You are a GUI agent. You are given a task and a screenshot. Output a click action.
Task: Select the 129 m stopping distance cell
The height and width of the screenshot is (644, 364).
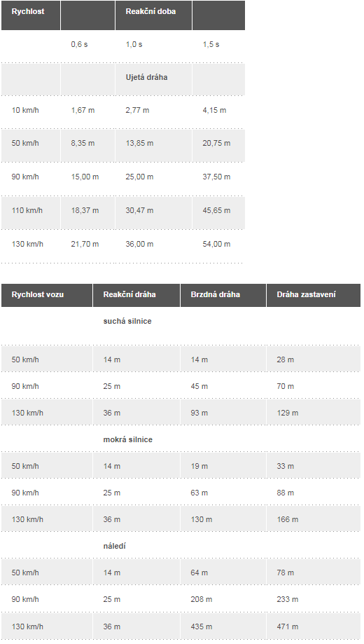point(314,413)
